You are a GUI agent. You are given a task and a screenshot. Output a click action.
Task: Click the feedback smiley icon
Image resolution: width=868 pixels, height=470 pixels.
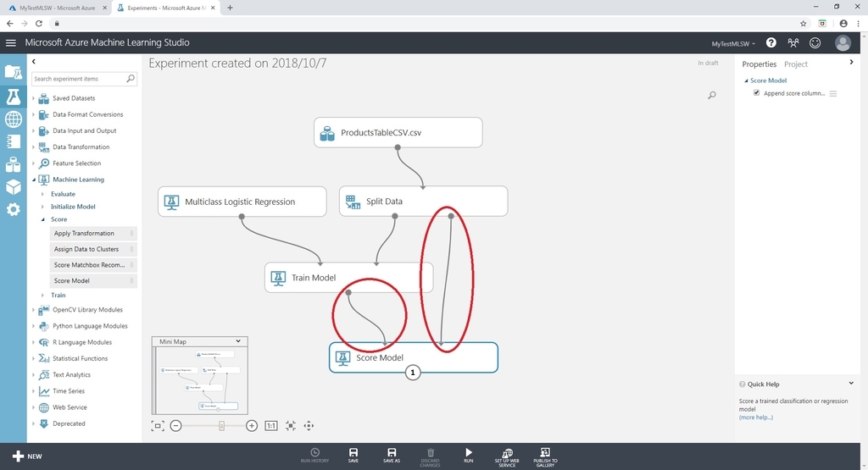tap(815, 42)
